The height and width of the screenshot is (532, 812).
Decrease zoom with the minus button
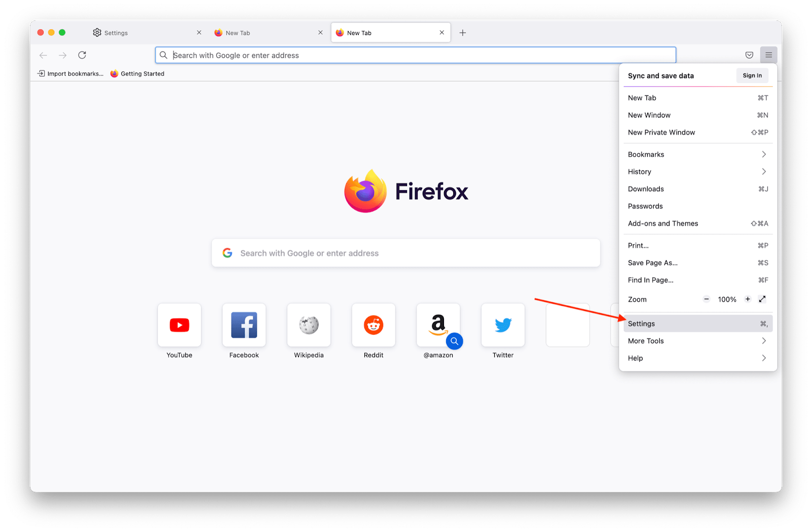coord(706,299)
